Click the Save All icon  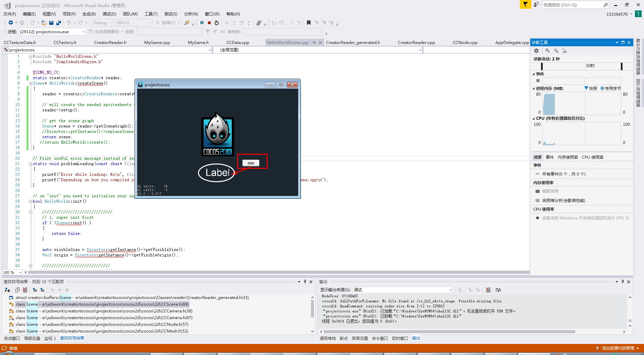pyautogui.click(x=59, y=23)
